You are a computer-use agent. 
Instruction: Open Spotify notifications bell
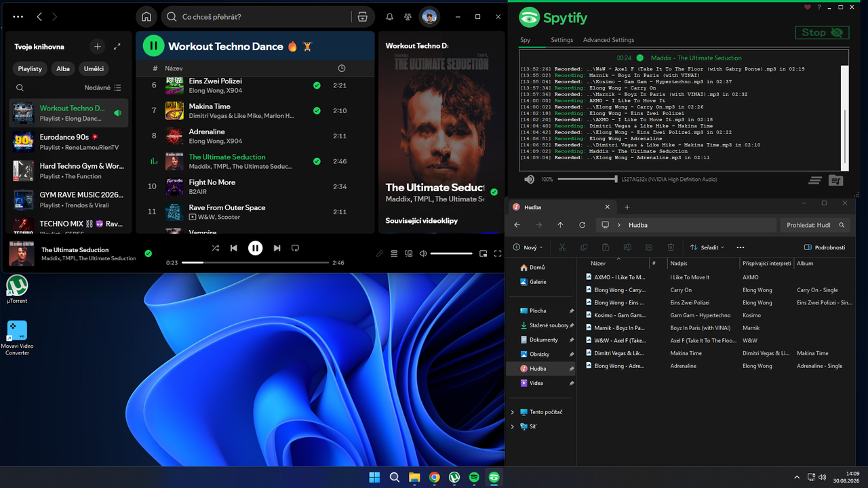[389, 17]
